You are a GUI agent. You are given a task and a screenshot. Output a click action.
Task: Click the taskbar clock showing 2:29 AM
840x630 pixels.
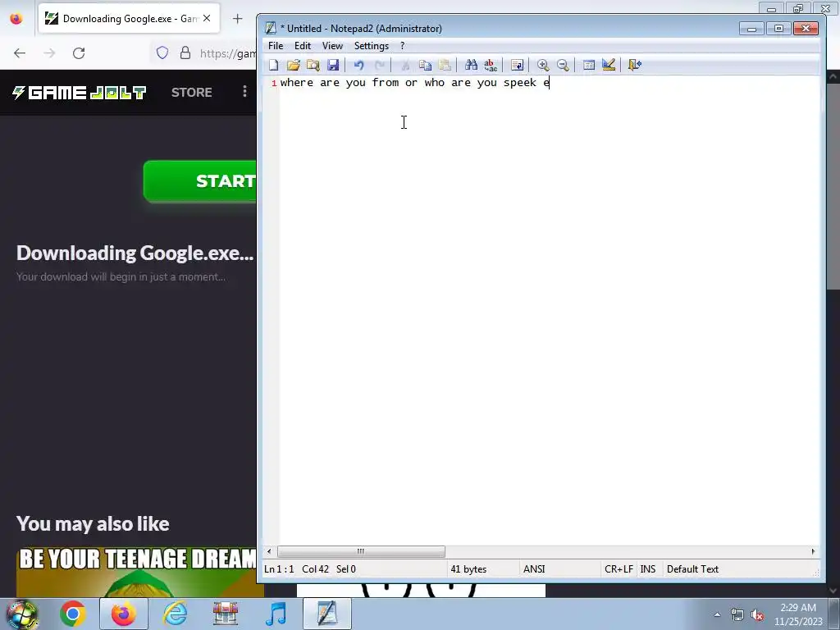798,614
